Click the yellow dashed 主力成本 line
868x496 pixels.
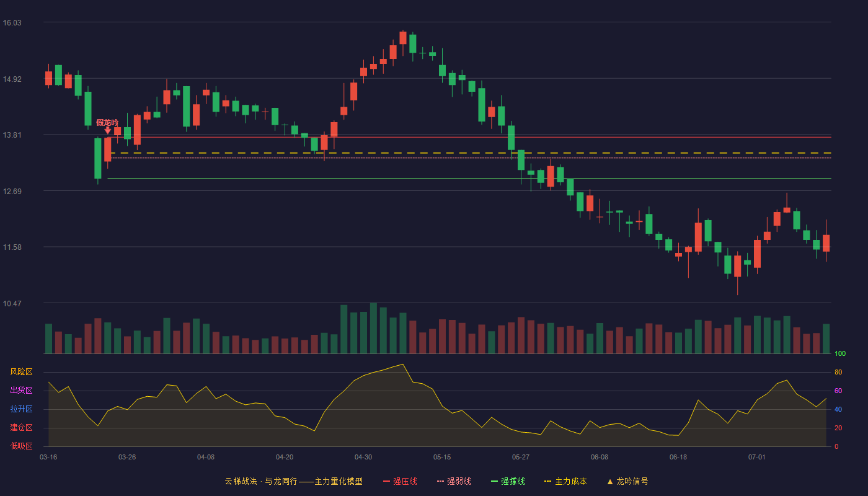(x=471, y=153)
